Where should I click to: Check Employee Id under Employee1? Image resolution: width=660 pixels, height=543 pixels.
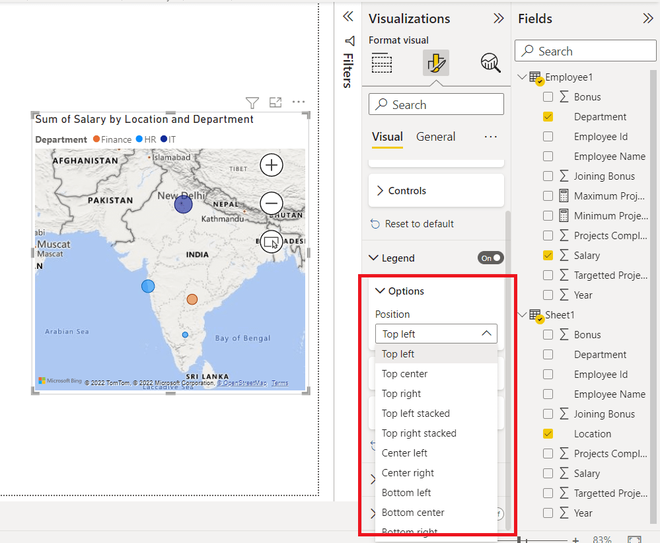(548, 136)
